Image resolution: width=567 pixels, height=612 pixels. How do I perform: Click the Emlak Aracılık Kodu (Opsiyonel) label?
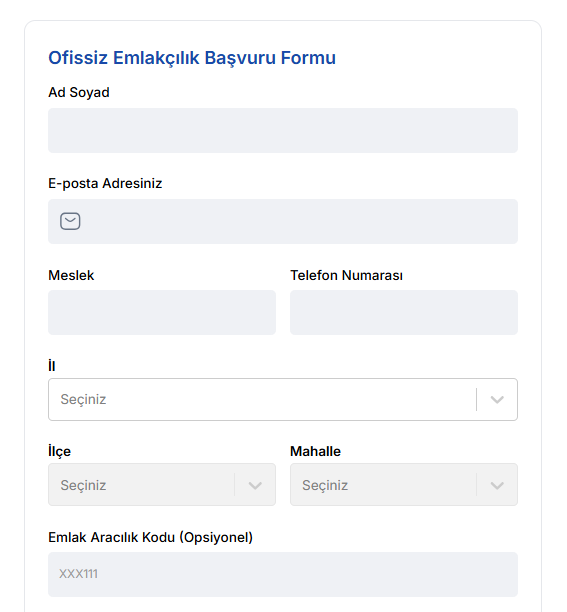[x=151, y=537]
